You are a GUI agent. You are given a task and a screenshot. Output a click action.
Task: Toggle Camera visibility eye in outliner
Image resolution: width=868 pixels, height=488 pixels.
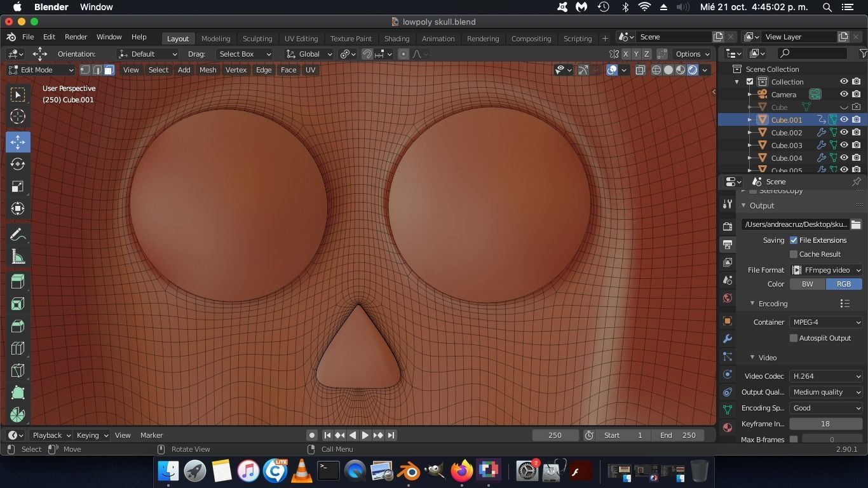[844, 95]
